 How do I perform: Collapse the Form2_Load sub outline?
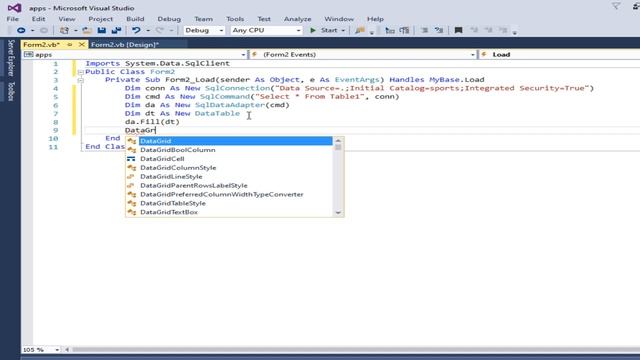click(80, 80)
